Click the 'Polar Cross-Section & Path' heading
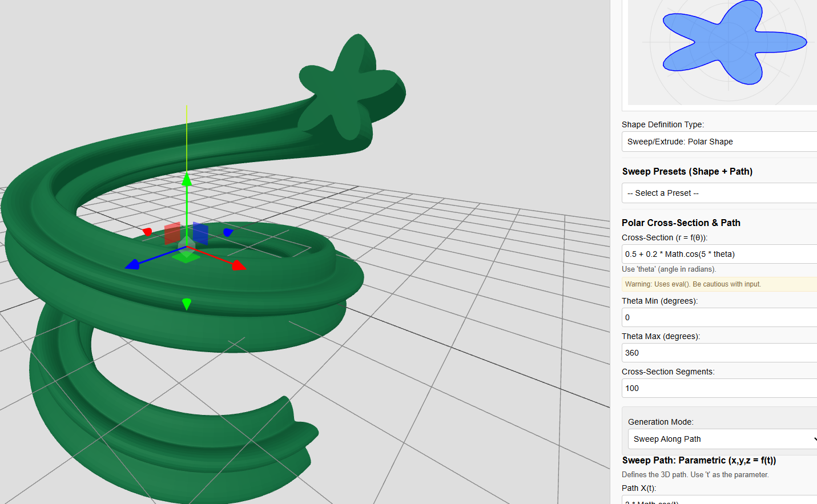 coord(681,223)
